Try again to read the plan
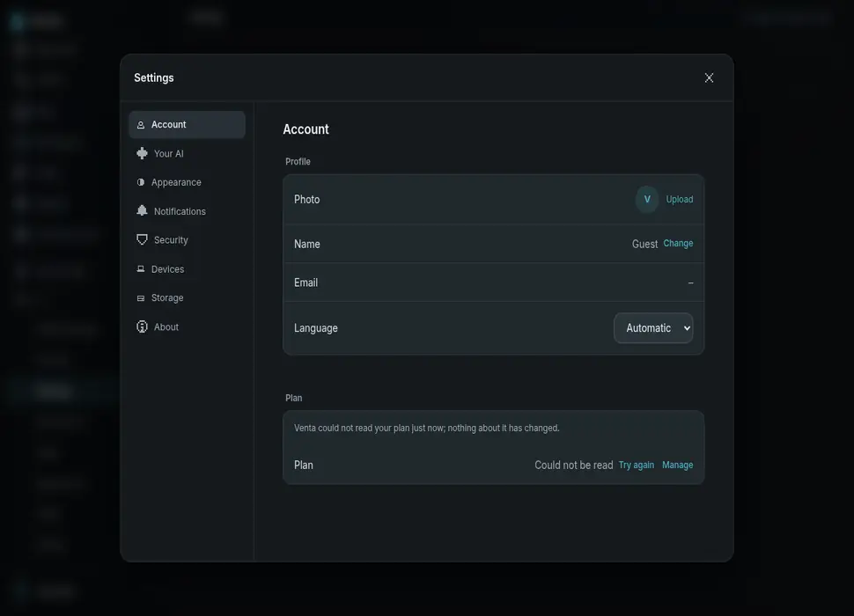The height and width of the screenshot is (616, 854). [x=637, y=466]
